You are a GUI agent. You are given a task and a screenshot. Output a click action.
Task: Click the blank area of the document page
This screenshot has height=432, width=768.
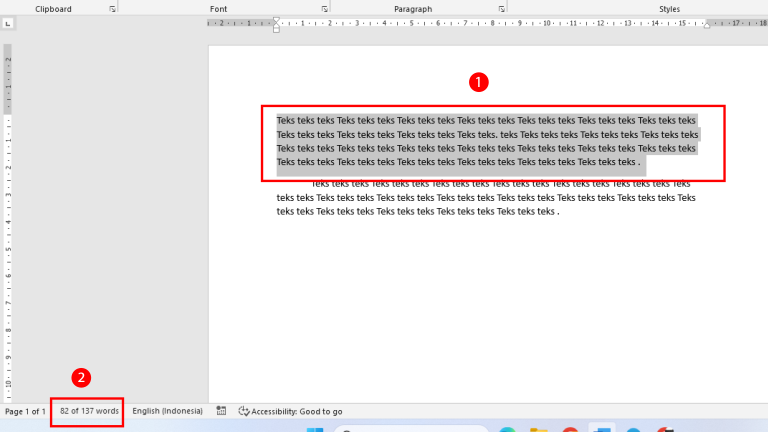tap(488, 313)
